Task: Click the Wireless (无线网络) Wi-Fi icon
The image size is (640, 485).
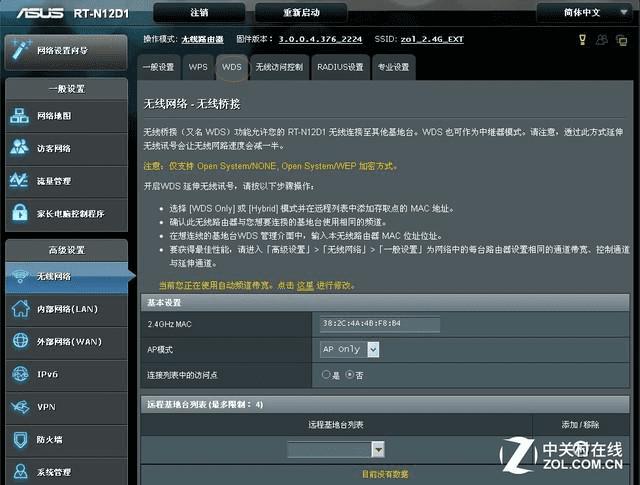Action: point(20,276)
